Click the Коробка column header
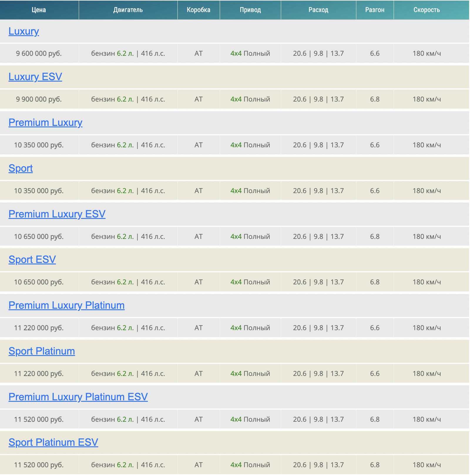The height and width of the screenshot is (476, 470). pos(199,10)
